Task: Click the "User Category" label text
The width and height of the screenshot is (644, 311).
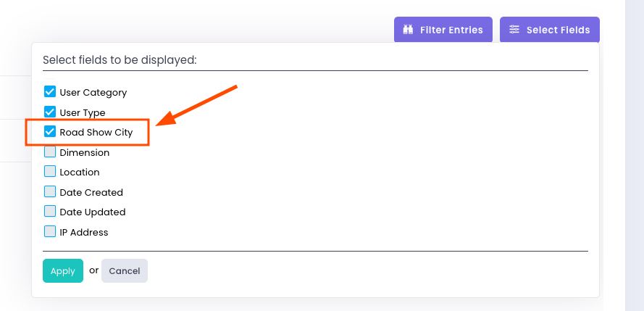Action: tap(93, 93)
